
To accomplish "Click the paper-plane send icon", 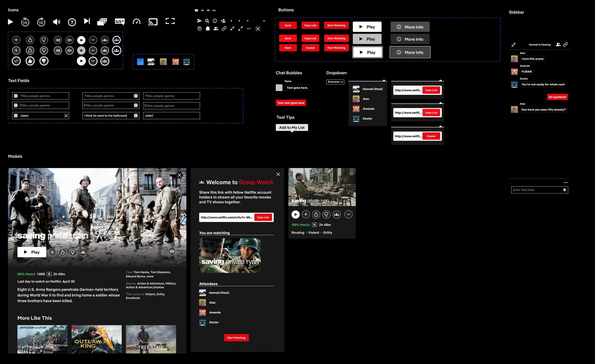I will coord(199,21).
